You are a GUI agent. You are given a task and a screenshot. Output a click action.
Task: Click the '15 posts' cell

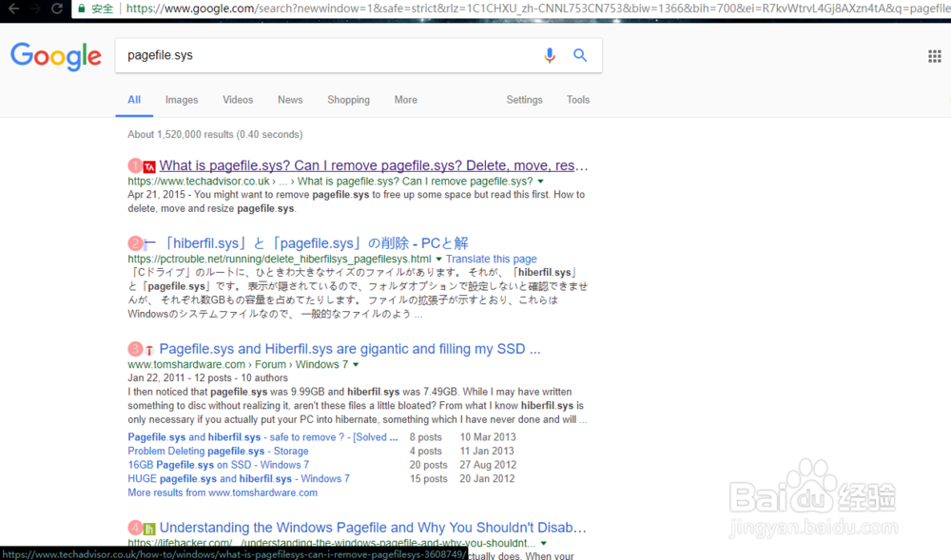(428, 479)
